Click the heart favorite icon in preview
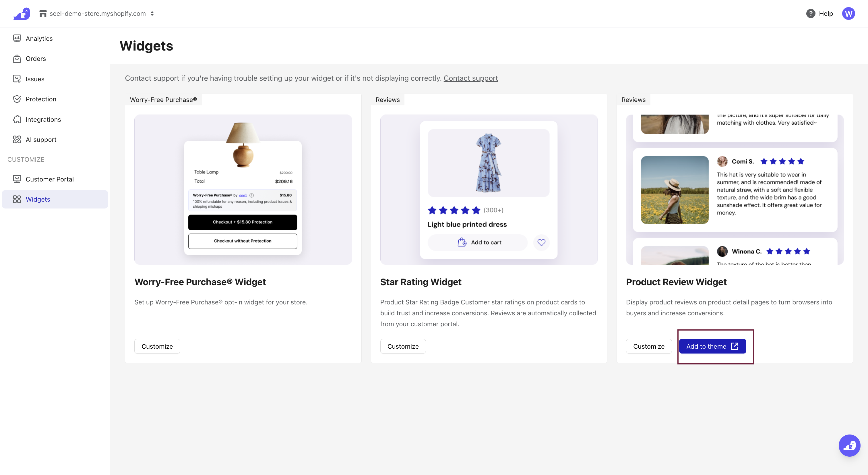Screen dimensions: 868x475 541,242
